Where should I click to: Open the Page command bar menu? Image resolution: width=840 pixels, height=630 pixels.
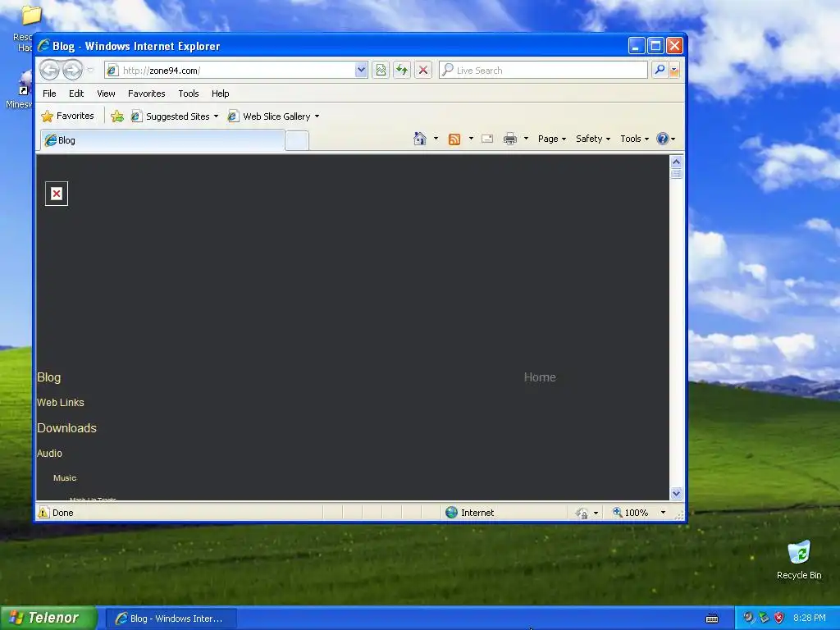[x=552, y=139]
